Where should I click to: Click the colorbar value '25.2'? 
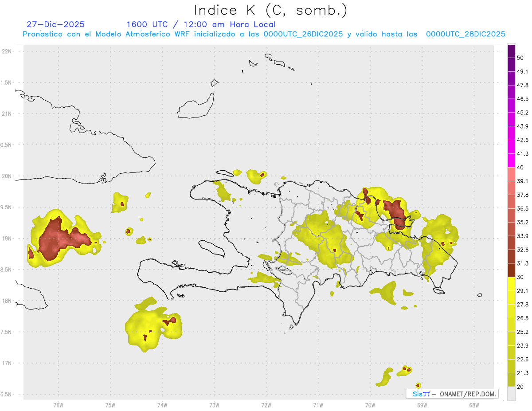[x=522, y=332]
